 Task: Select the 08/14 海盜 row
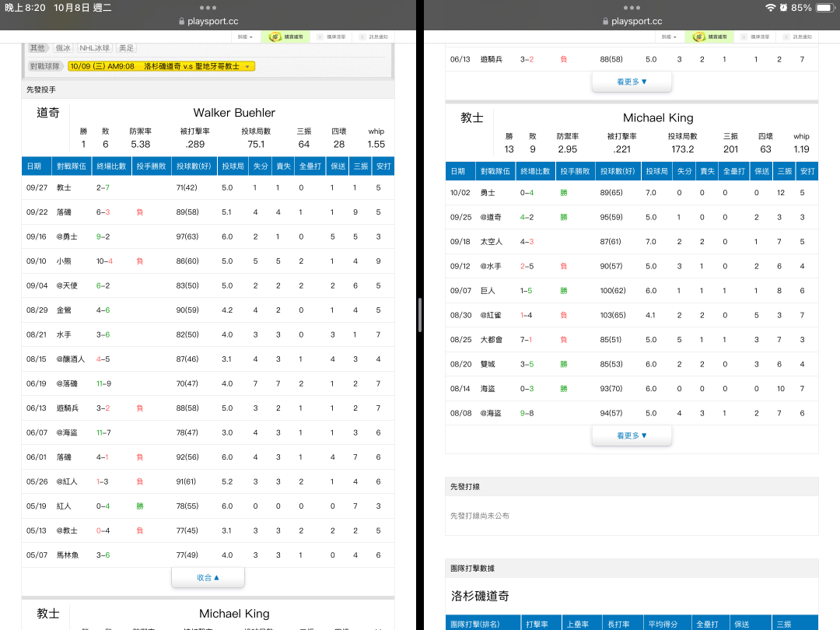[x=632, y=388]
